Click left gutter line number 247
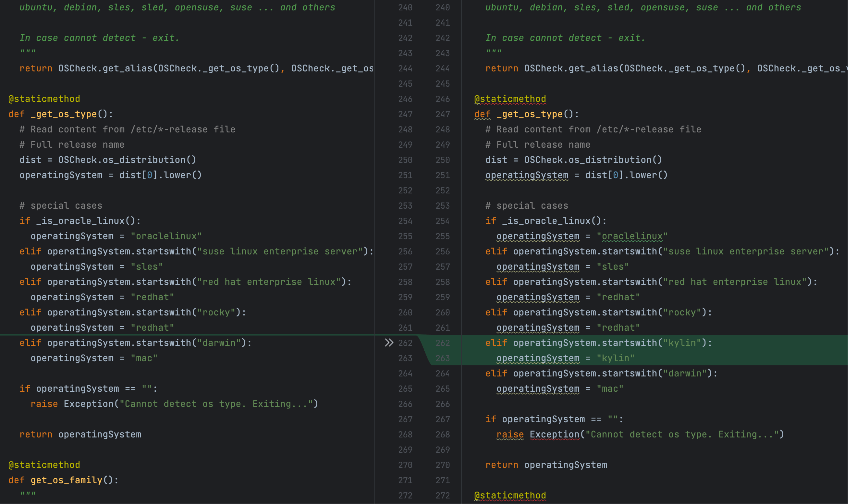This screenshot has width=848, height=504. (x=405, y=114)
